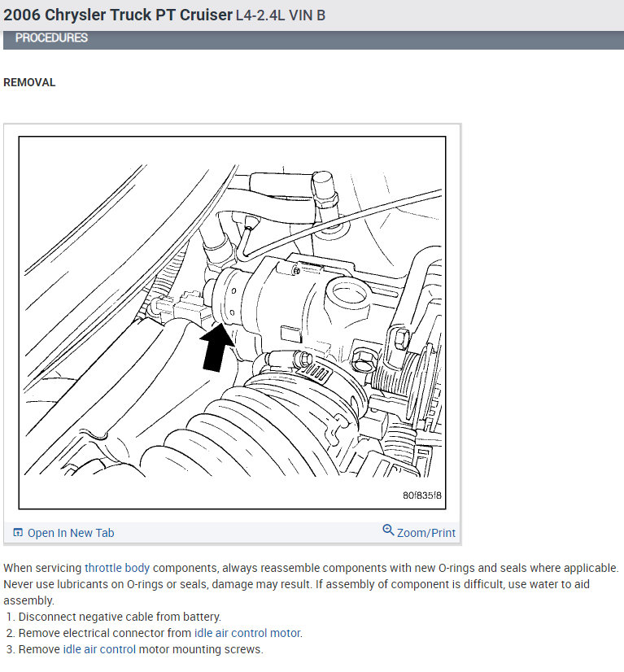Screen dimensions: 624x672
Task: Click the Zoom/Print link text
Action: point(426,533)
